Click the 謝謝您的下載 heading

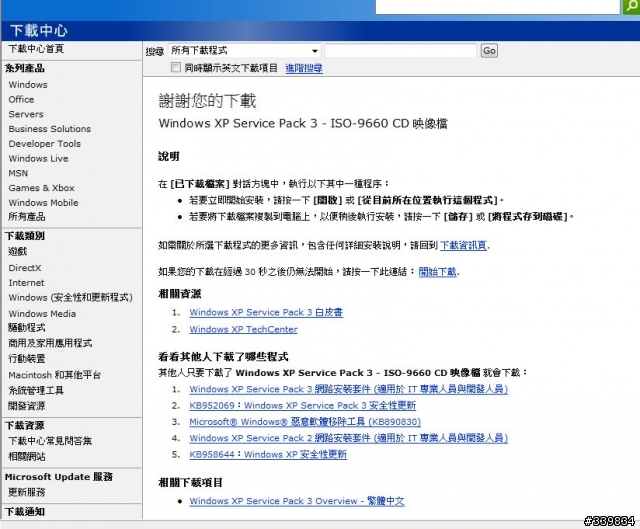[x=207, y=101]
